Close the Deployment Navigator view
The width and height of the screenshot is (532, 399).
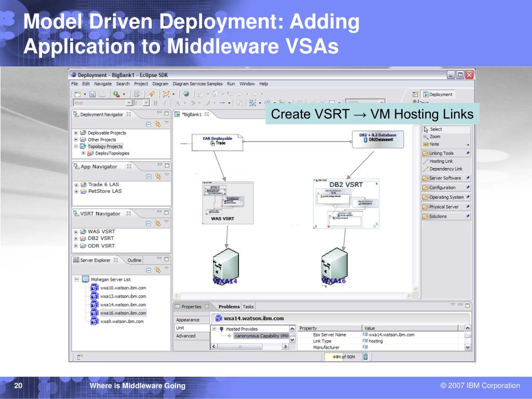pos(129,114)
